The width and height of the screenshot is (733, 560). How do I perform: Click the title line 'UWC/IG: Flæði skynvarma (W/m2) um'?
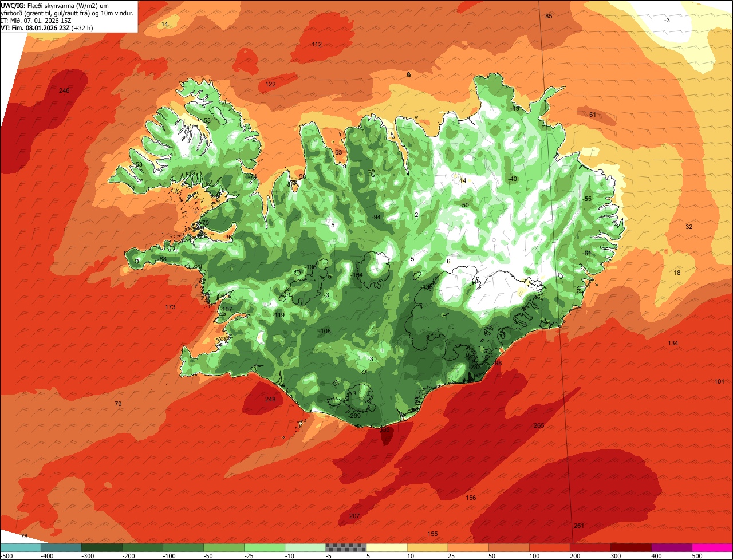pyautogui.click(x=55, y=5)
